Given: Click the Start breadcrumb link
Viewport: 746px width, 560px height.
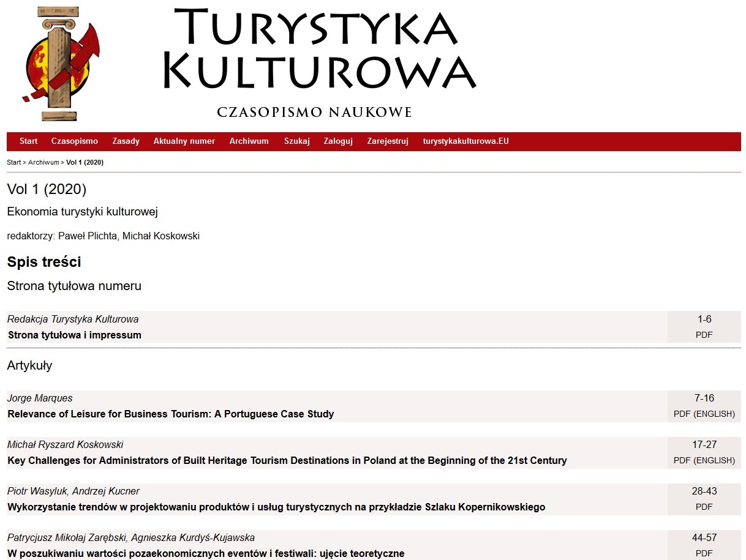Looking at the screenshot, I should pyautogui.click(x=13, y=163).
